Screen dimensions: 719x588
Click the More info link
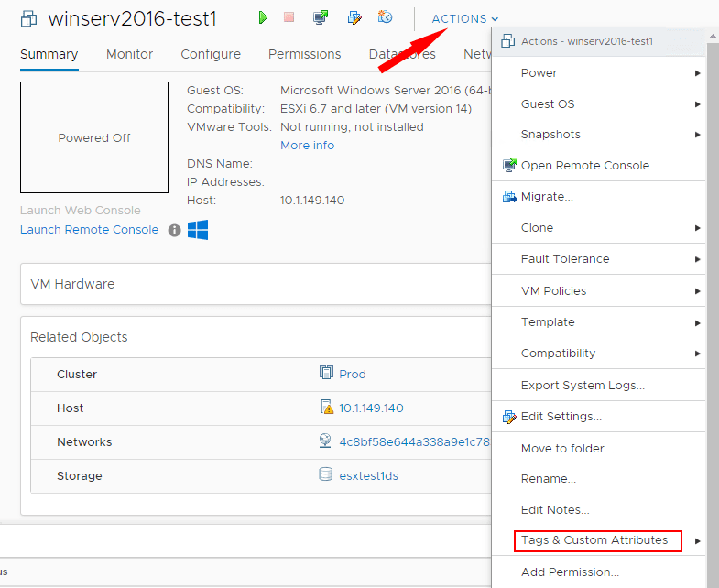[x=307, y=146]
